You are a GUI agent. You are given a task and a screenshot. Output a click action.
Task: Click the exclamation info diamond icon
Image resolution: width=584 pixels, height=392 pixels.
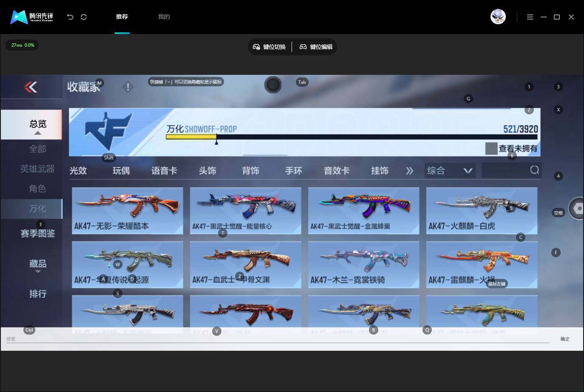coord(128,87)
